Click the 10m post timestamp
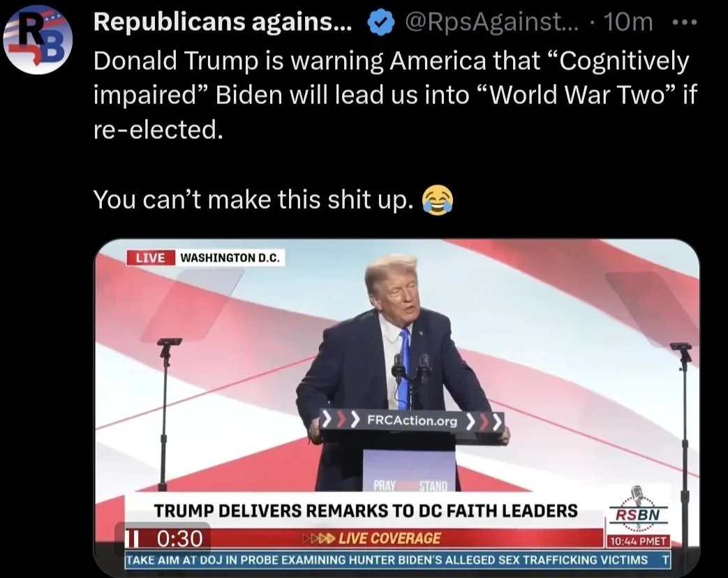 pyautogui.click(x=628, y=22)
